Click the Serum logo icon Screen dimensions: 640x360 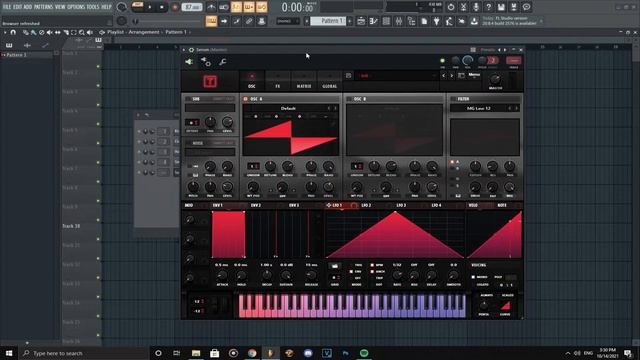(x=210, y=81)
